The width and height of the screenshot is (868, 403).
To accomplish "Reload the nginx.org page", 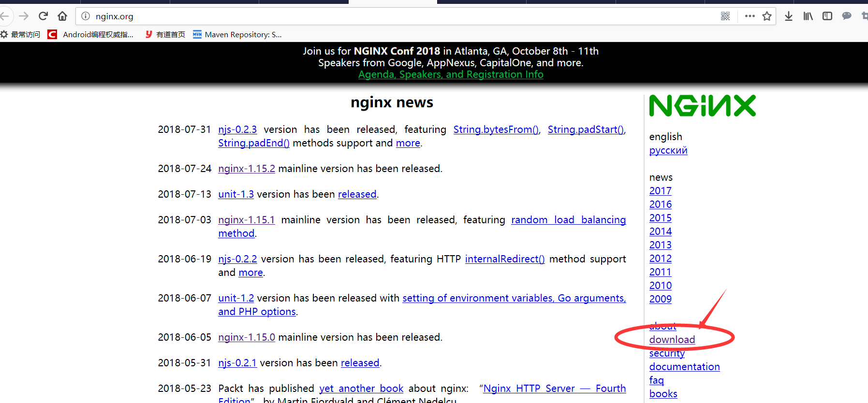I will tap(43, 16).
